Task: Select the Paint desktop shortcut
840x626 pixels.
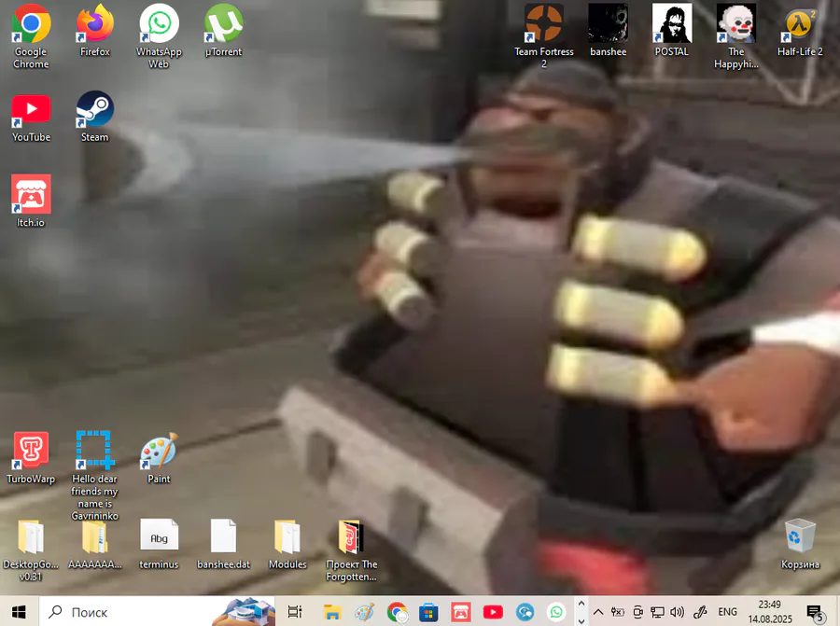Action: point(159,458)
